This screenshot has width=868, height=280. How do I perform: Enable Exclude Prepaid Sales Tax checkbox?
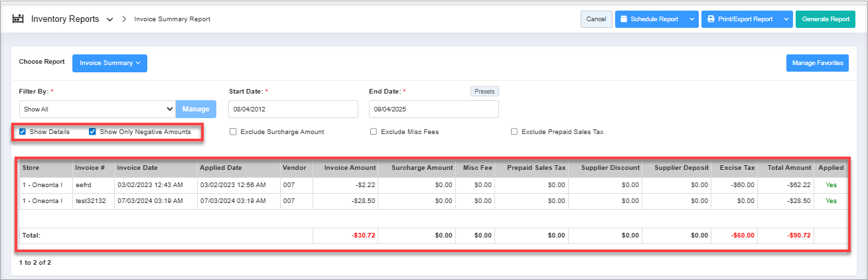click(514, 132)
